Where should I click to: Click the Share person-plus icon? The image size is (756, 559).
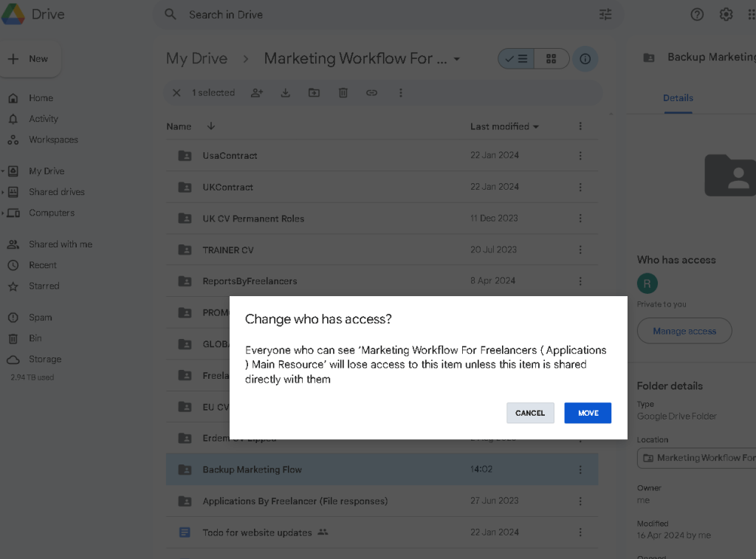257,92
